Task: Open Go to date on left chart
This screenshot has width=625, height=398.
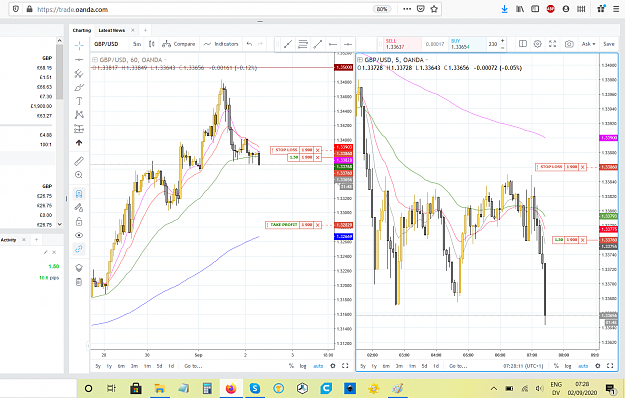Action: click(x=193, y=366)
